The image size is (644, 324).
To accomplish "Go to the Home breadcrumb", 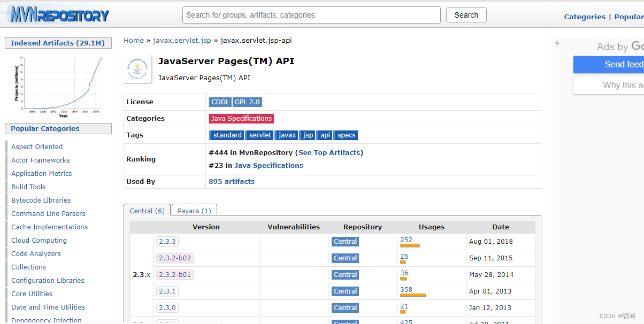I will tap(134, 40).
